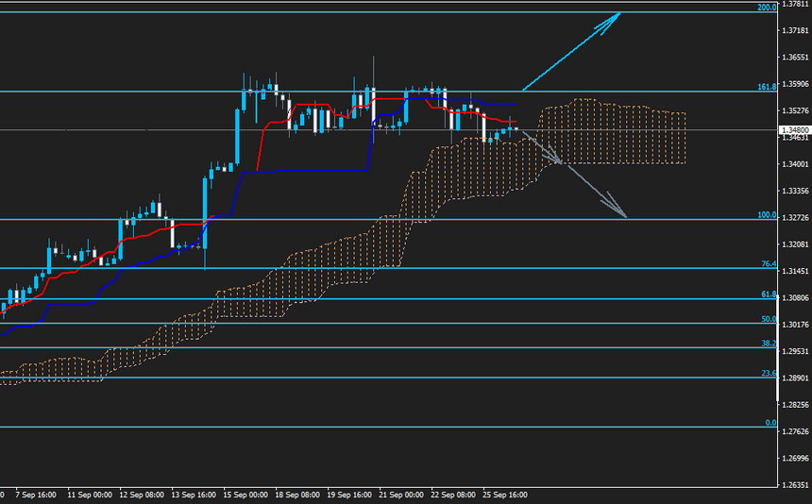This screenshot has width=812, height=504.
Task: Click price axis value 1.28256
Action: click(795, 405)
